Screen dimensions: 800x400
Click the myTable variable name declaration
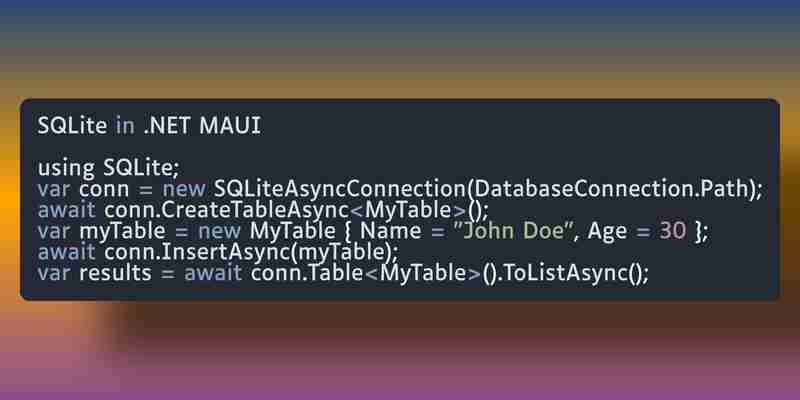pyautogui.click(x=122, y=232)
